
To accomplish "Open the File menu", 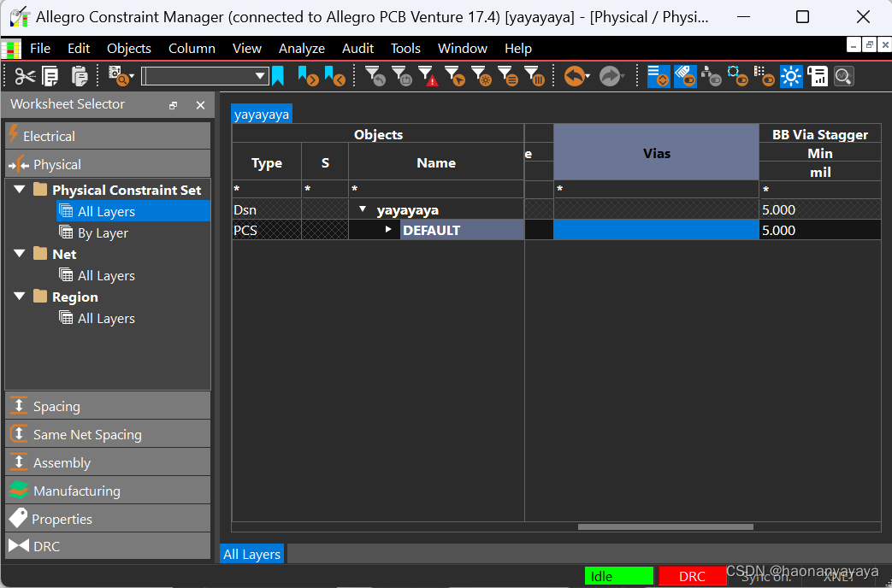I will coord(40,49).
